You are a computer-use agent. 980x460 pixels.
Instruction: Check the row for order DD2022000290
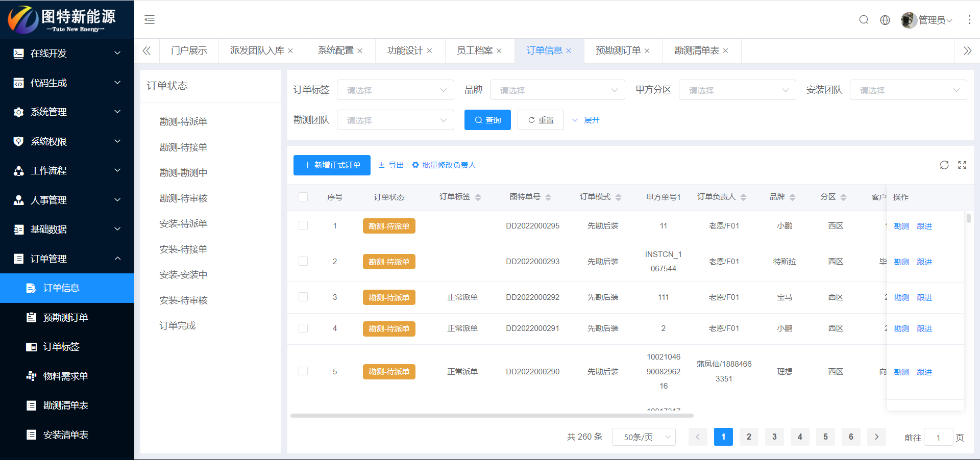tap(303, 371)
